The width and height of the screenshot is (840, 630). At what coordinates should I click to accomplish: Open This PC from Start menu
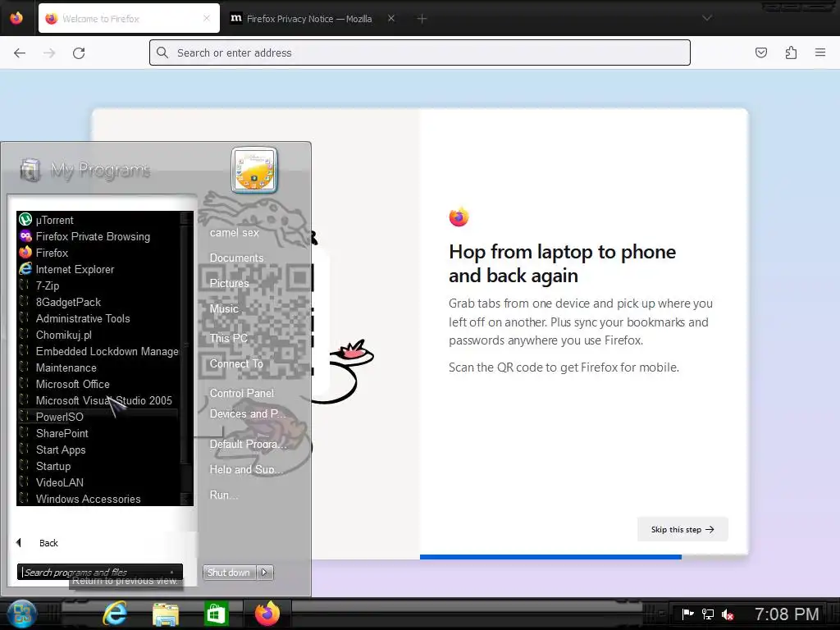tap(229, 338)
